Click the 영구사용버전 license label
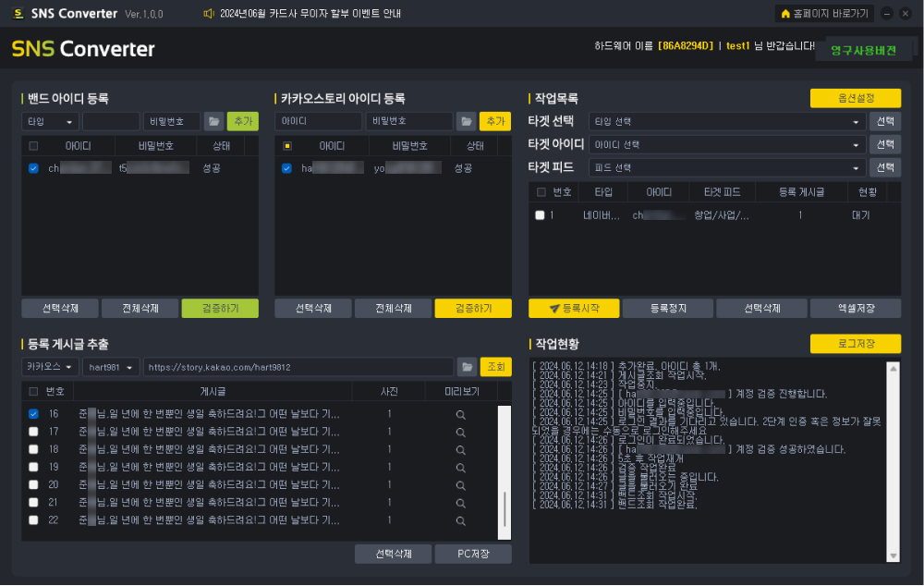 point(863,51)
